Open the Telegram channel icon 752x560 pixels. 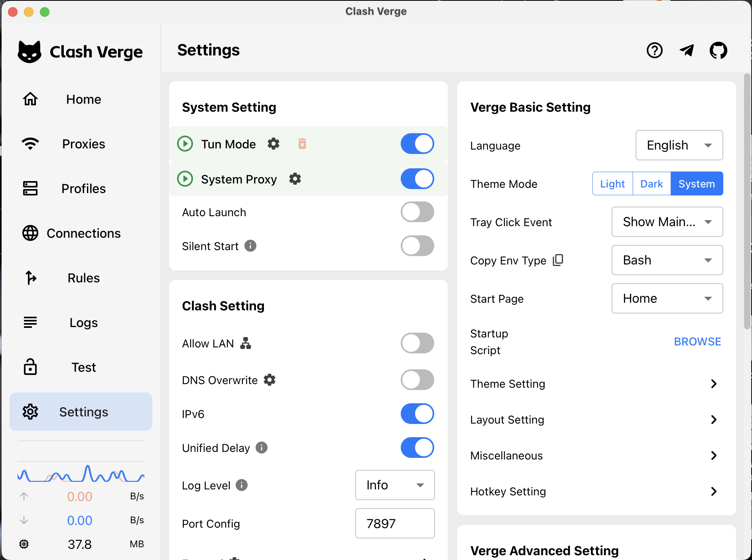point(687,51)
